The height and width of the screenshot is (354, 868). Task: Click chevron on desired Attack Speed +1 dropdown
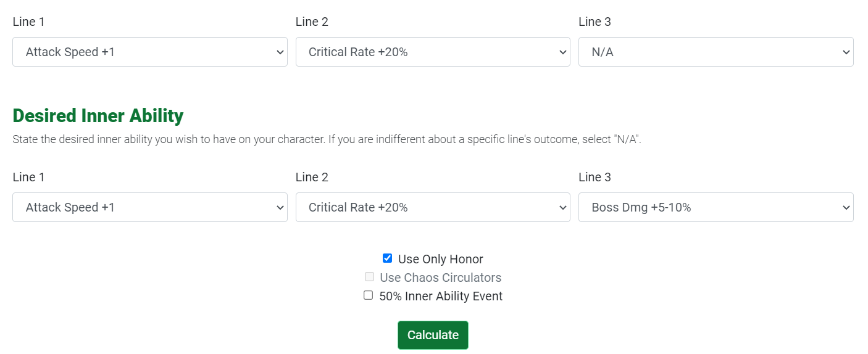tap(280, 208)
